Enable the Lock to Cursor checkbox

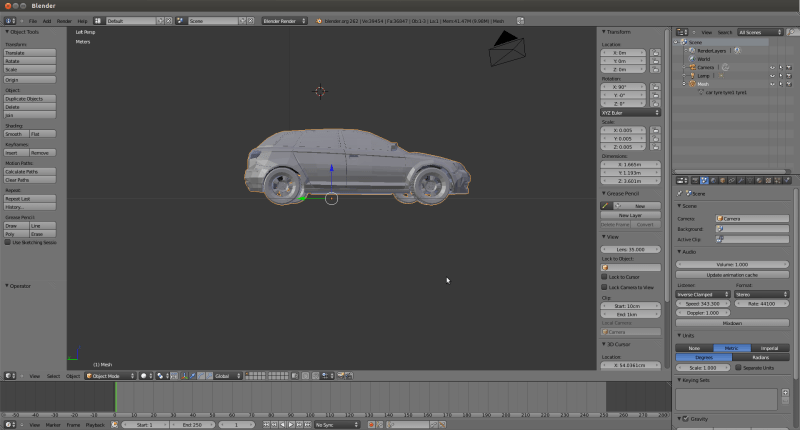click(605, 277)
